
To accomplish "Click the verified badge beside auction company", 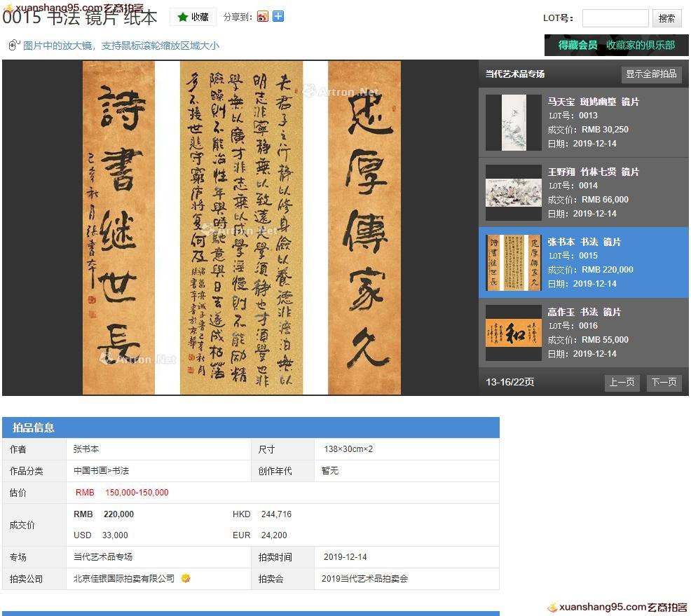I will [186, 579].
